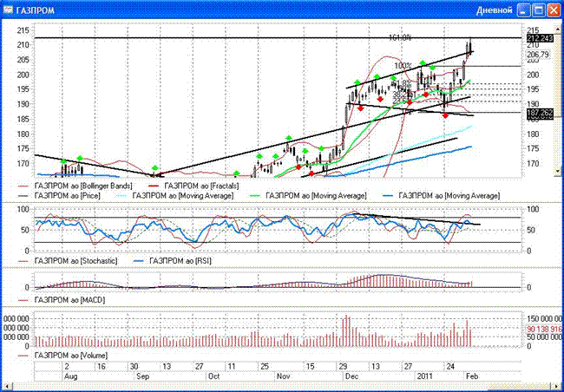The height and width of the screenshot is (392, 564).
Task: Click the ГАЗПРОМ window title bar icon
Action: 8,10
